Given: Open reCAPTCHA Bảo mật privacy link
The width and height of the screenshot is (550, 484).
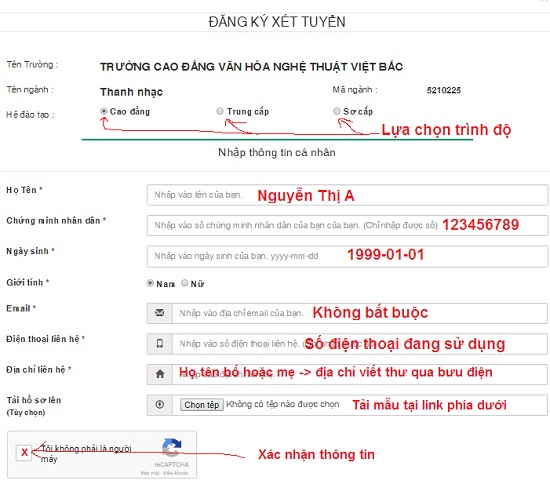Looking at the screenshot, I should click(150, 473).
